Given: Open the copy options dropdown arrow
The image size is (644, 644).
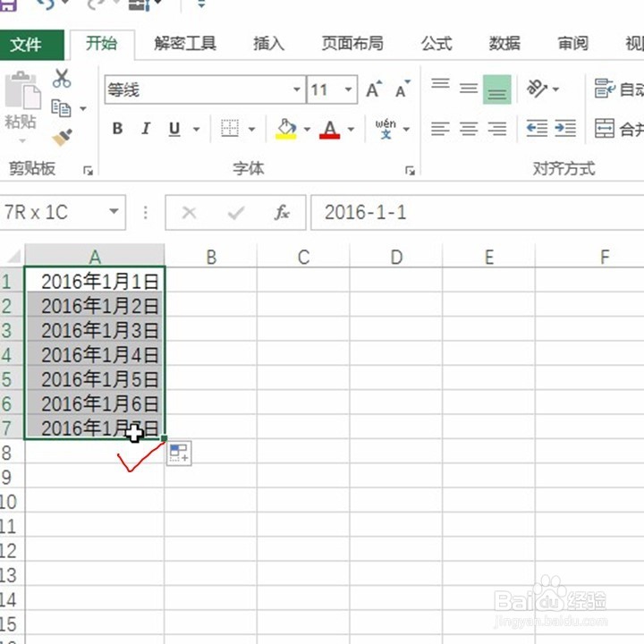Looking at the screenshot, I should [83, 109].
